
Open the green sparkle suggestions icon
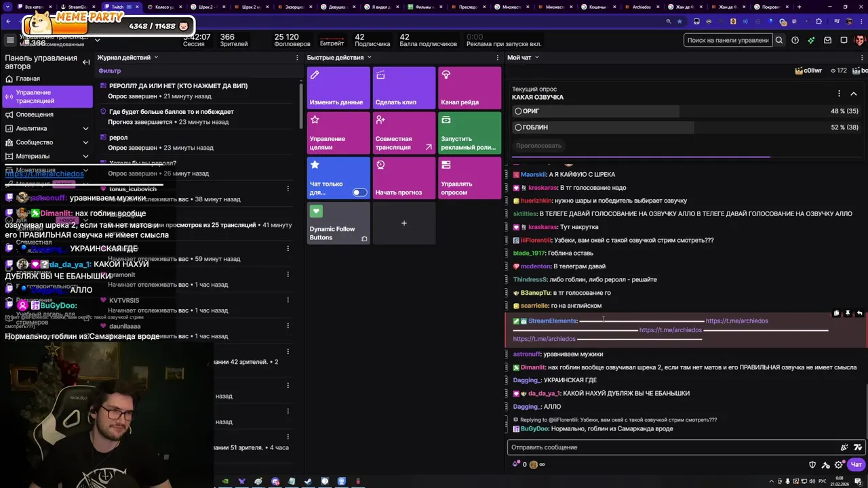pos(812,40)
